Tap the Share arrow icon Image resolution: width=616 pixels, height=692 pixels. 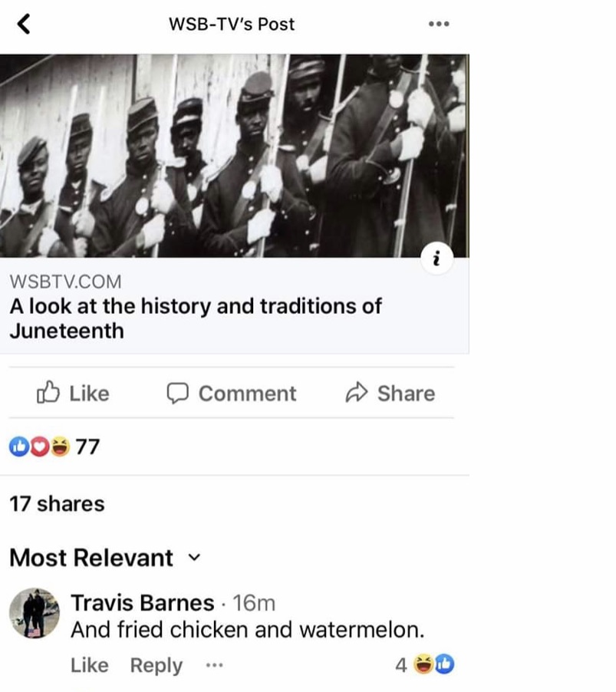point(356,392)
